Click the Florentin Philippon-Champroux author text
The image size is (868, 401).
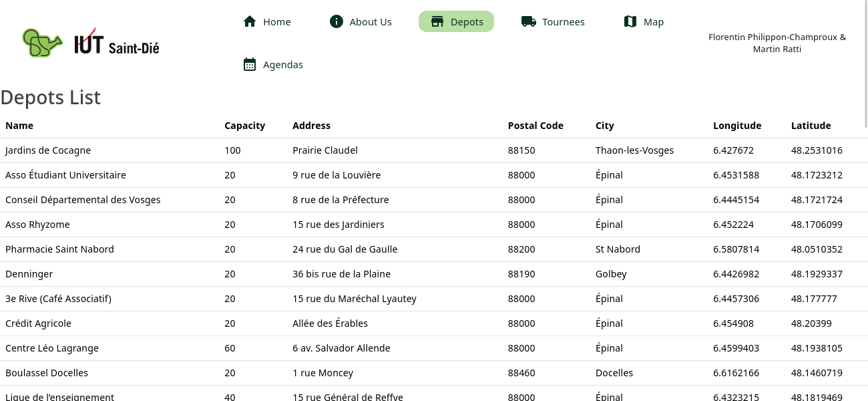click(x=777, y=37)
